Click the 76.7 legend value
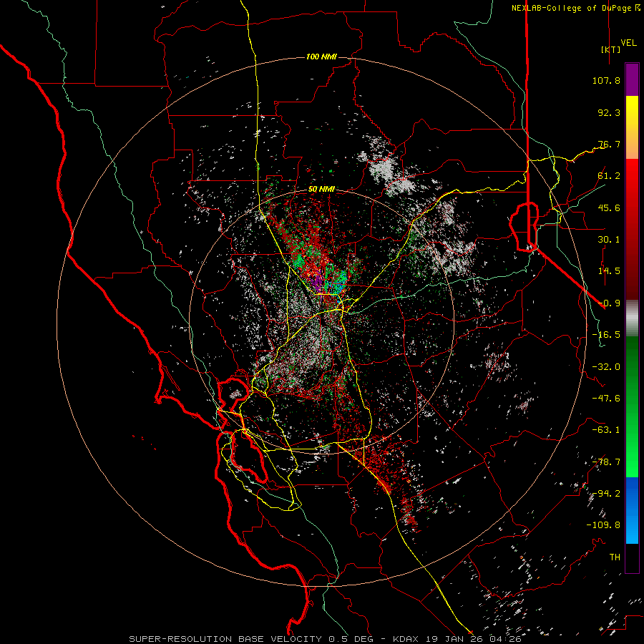Screen dimensions: 644x644 click(609, 144)
